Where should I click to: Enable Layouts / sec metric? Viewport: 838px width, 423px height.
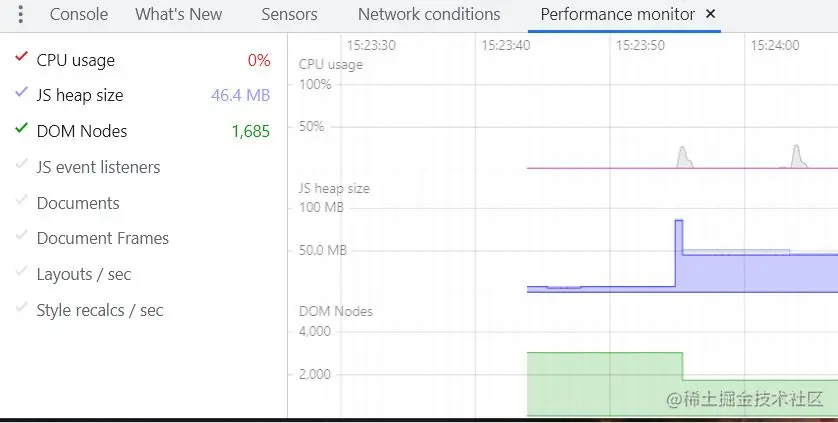[x=22, y=273]
